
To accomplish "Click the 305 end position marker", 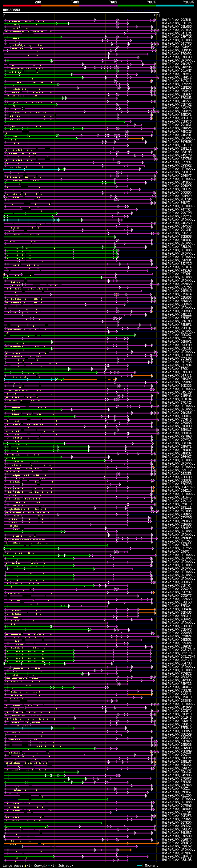I will point(155,15).
